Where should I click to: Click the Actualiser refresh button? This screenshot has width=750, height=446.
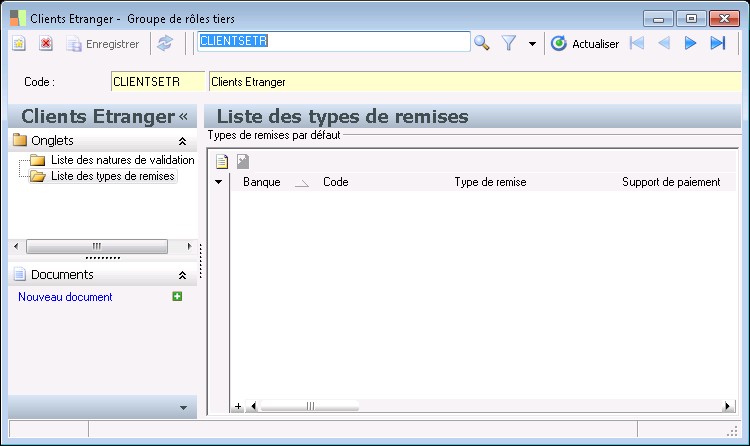(585, 44)
